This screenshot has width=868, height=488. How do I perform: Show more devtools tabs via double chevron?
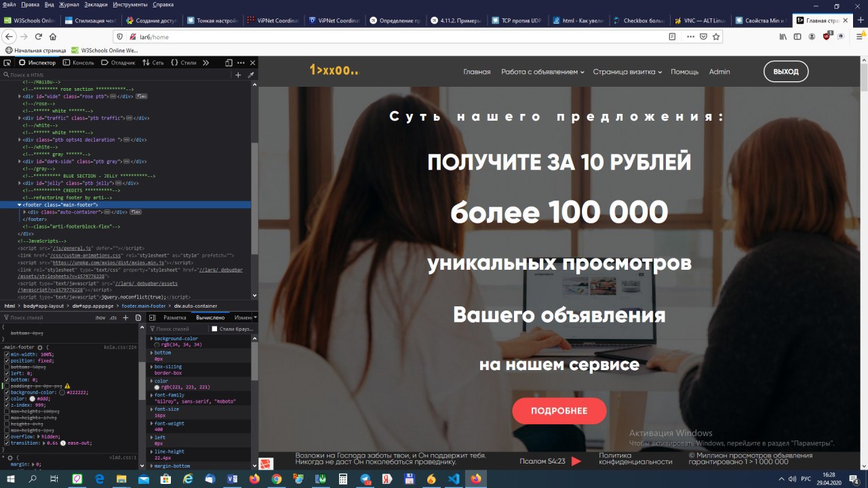click(205, 62)
